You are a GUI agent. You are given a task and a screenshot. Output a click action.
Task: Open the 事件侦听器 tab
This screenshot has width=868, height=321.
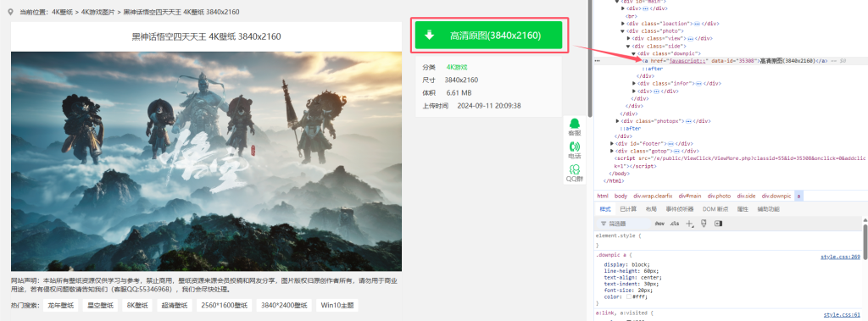point(679,209)
